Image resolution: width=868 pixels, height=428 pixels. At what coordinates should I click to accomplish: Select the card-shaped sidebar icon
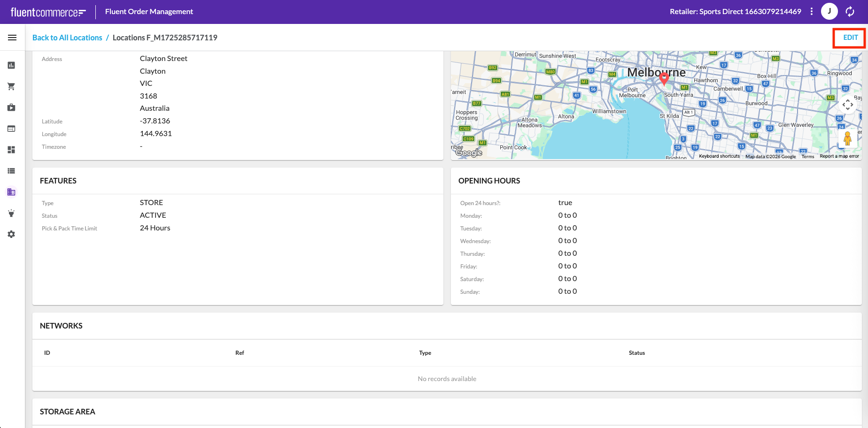(11, 129)
